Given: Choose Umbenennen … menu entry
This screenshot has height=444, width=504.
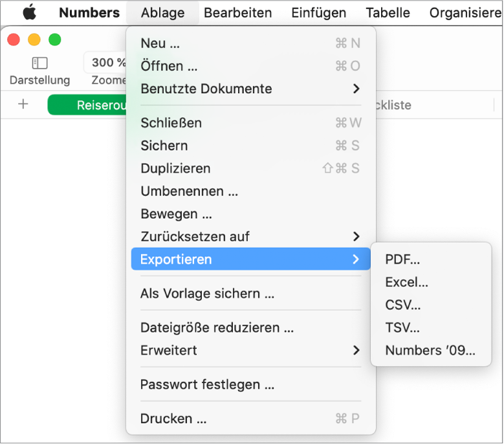Looking at the screenshot, I should pos(251,192).
